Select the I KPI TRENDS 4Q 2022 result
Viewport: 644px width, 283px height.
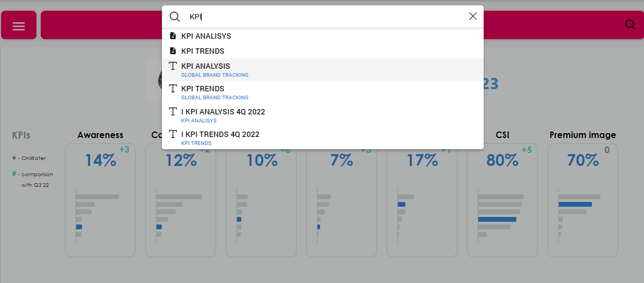pyautogui.click(x=220, y=134)
